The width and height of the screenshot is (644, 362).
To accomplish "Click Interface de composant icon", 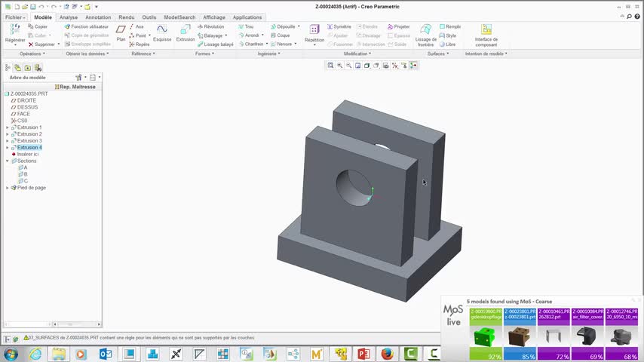I will pos(486,29).
